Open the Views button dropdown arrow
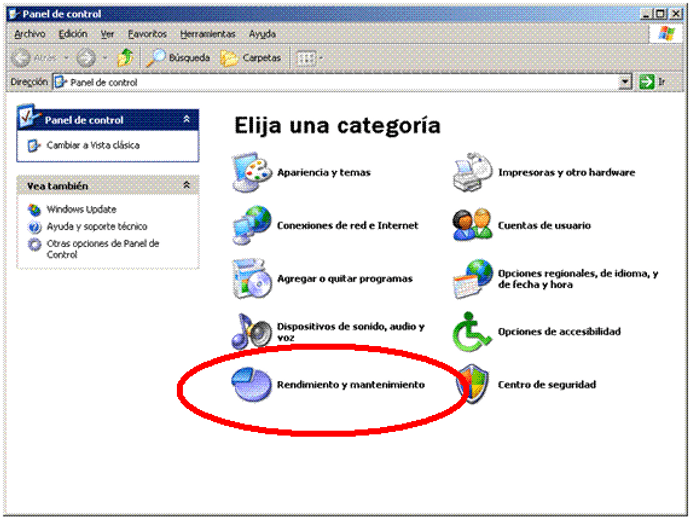This screenshot has width=690, height=518. (x=321, y=58)
